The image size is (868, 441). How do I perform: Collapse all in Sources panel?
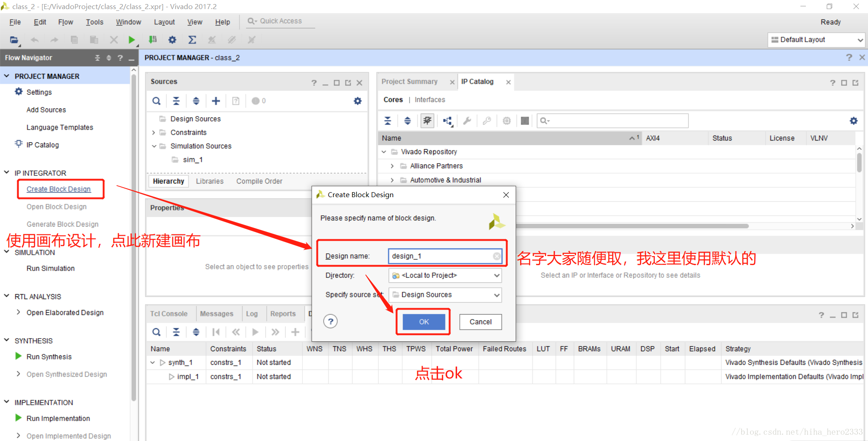click(176, 101)
